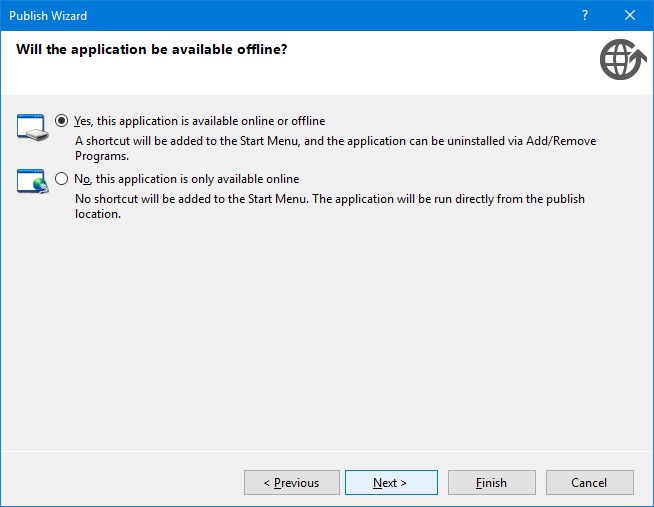Click the online-only globe window icon

[x=33, y=181]
